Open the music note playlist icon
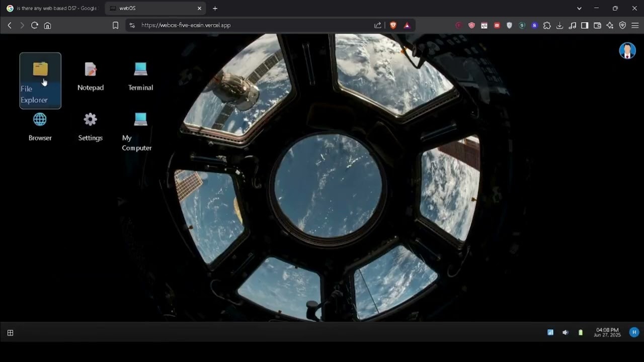 coord(572,25)
